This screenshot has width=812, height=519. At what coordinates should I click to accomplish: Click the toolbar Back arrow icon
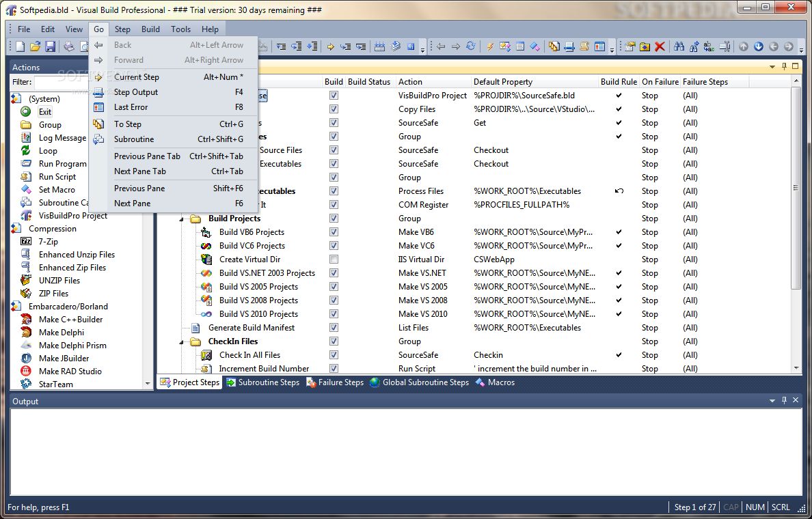pos(441,46)
